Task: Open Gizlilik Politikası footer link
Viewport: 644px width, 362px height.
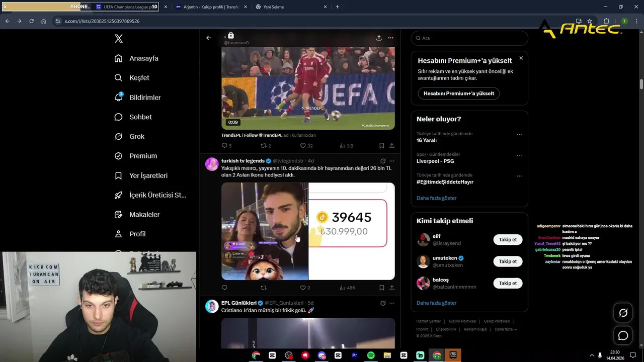Action: point(462,321)
